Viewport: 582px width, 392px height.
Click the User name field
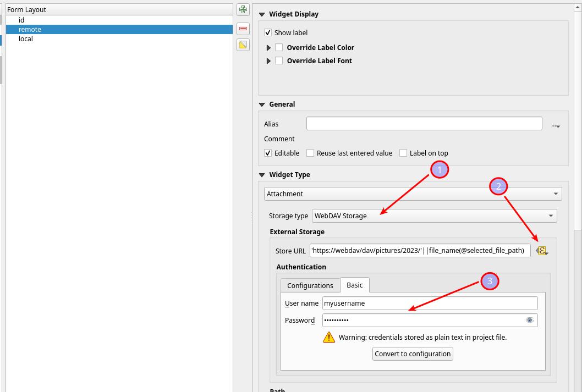click(x=430, y=303)
